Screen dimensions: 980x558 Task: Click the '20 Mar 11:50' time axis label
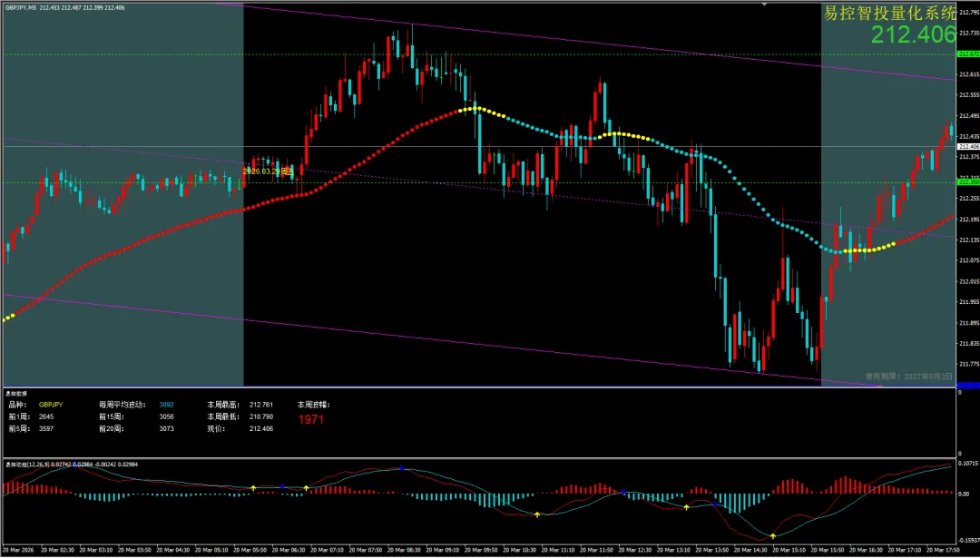(x=595, y=550)
